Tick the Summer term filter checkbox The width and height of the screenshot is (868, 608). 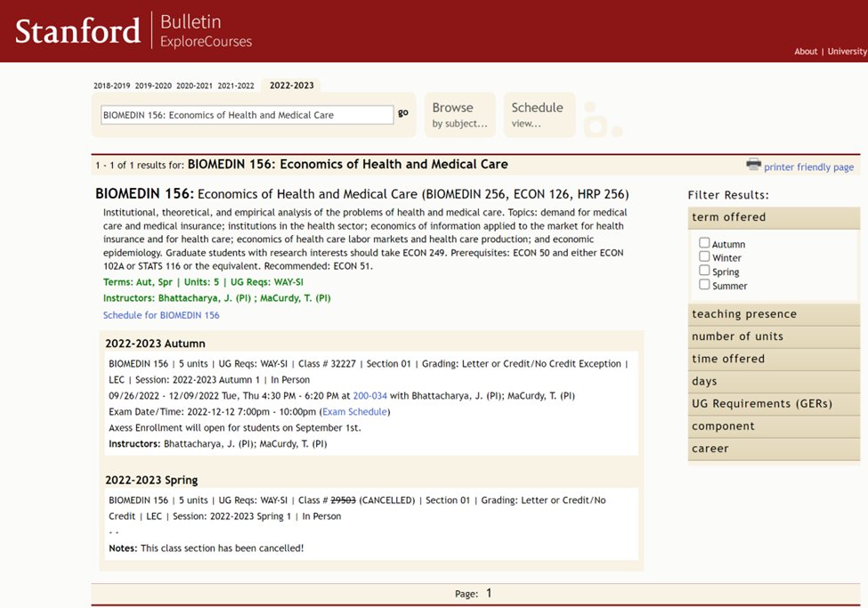[x=704, y=284]
